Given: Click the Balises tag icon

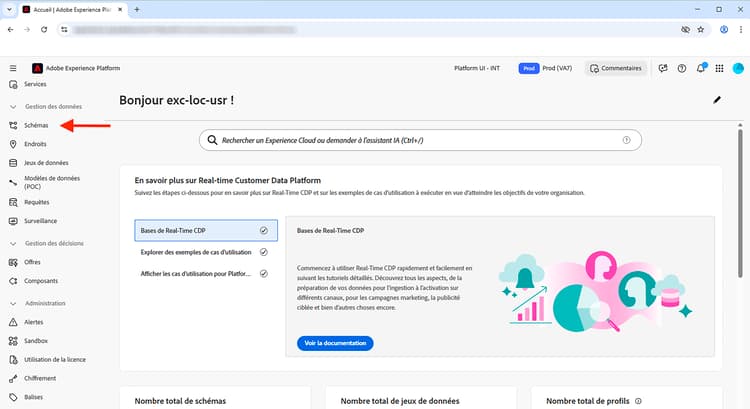Looking at the screenshot, I should [13, 398].
